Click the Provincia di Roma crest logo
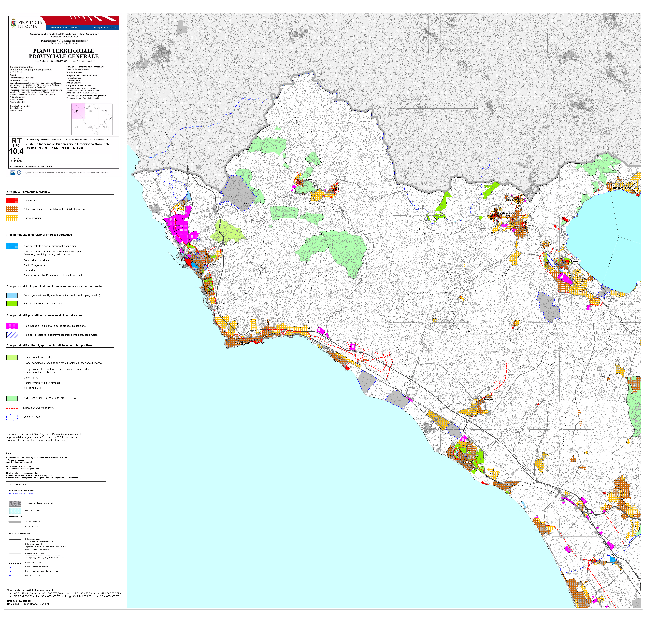The height and width of the screenshot is (634, 672). point(13,23)
